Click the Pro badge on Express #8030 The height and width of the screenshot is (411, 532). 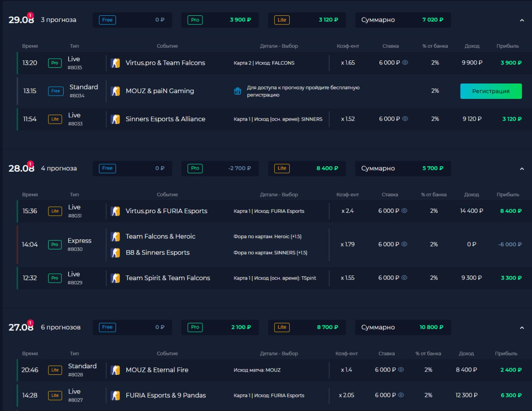(55, 245)
